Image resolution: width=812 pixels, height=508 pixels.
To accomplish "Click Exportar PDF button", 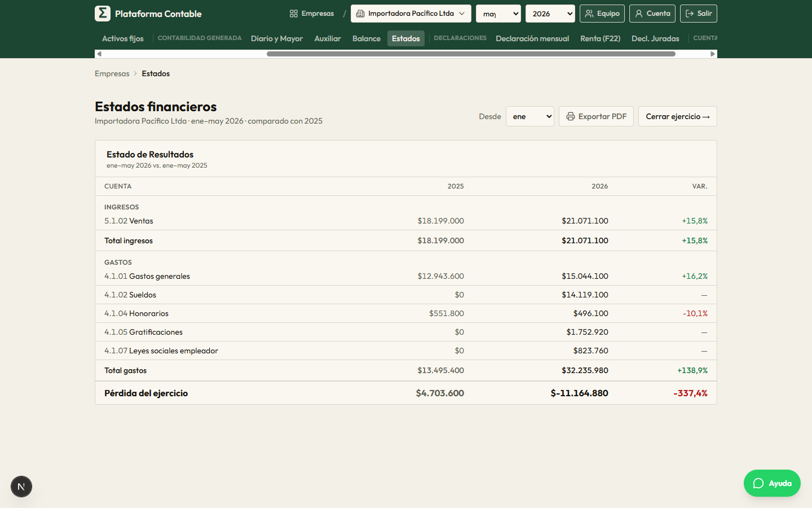I will click(x=596, y=116).
